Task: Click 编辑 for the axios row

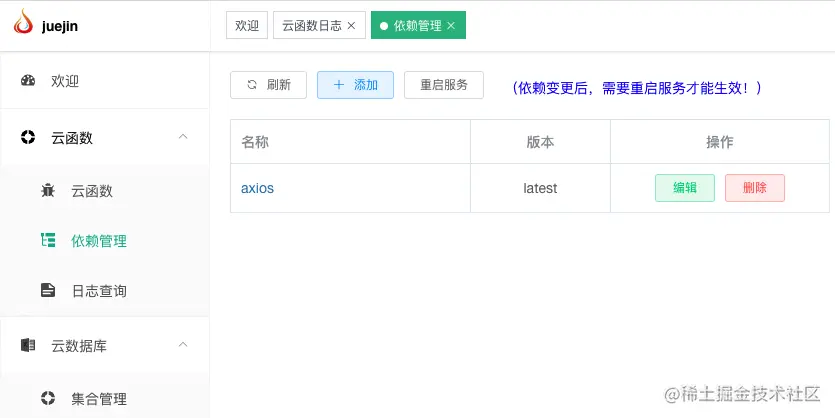Action: (685, 188)
